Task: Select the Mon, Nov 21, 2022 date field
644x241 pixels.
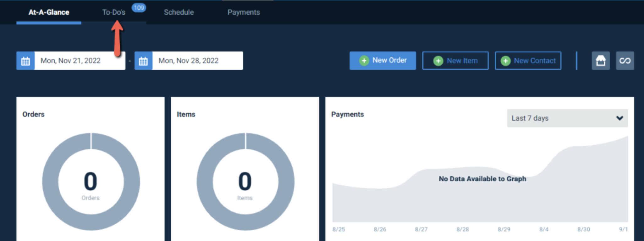Action: click(80, 61)
